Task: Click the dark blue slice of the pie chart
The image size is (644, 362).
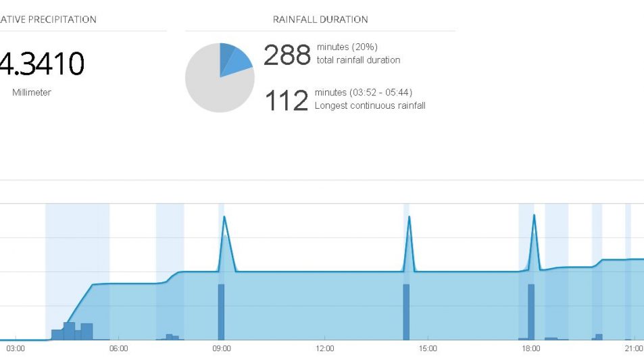Action: (x=228, y=55)
